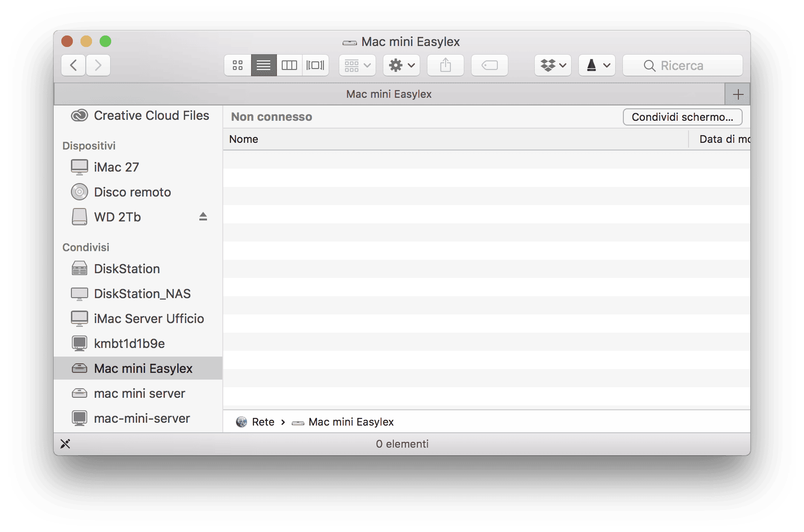Go back with the left chevron button
The width and height of the screenshot is (804, 532).
[74, 65]
